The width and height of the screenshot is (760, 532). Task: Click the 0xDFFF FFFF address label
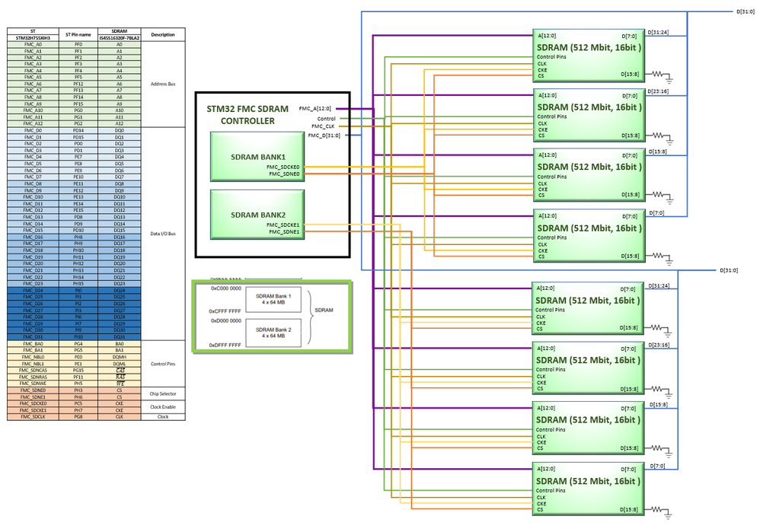[x=225, y=345]
